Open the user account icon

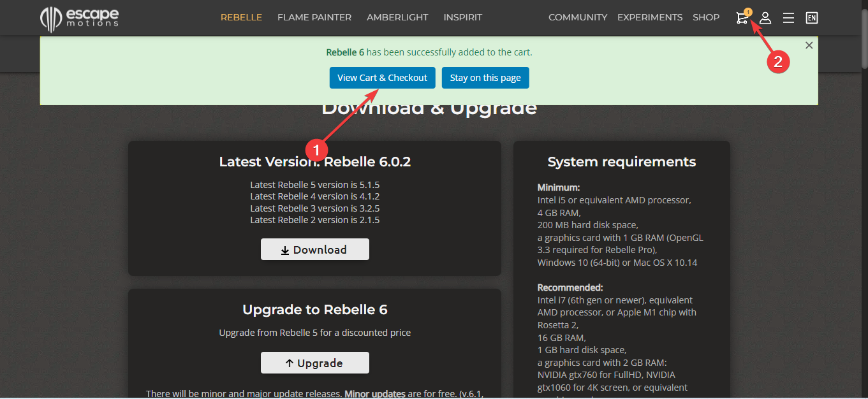[x=765, y=18]
